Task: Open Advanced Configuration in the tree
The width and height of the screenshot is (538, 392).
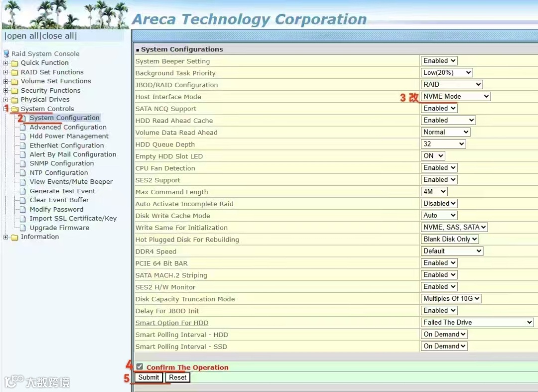Action: 68,127
